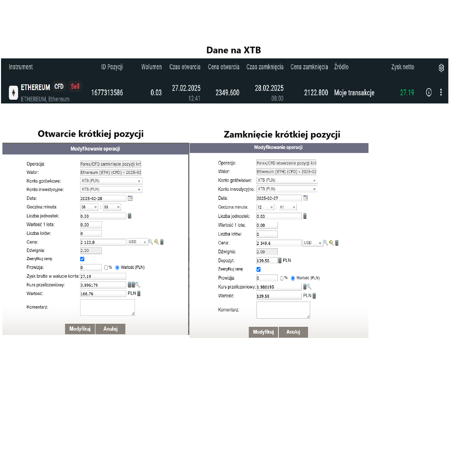This screenshot has width=449, height=476.
Task: Click second calculator beside rate 3.996179
Action: (x=133, y=284)
